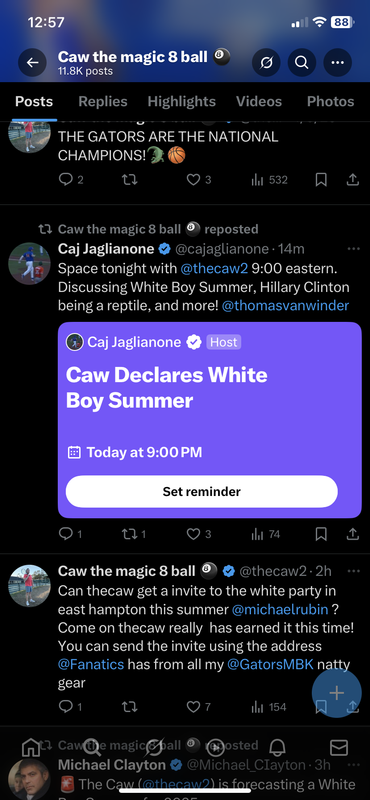Image resolution: width=370 pixels, height=800 pixels.
Task: Open Caj Jaglianone's profile picture
Action: pyautogui.click(x=29, y=263)
